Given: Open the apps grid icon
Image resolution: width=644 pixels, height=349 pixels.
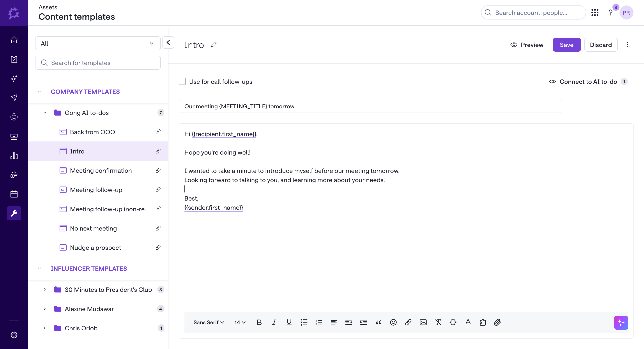Looking at the screenshot, I should tap(595, 12).
